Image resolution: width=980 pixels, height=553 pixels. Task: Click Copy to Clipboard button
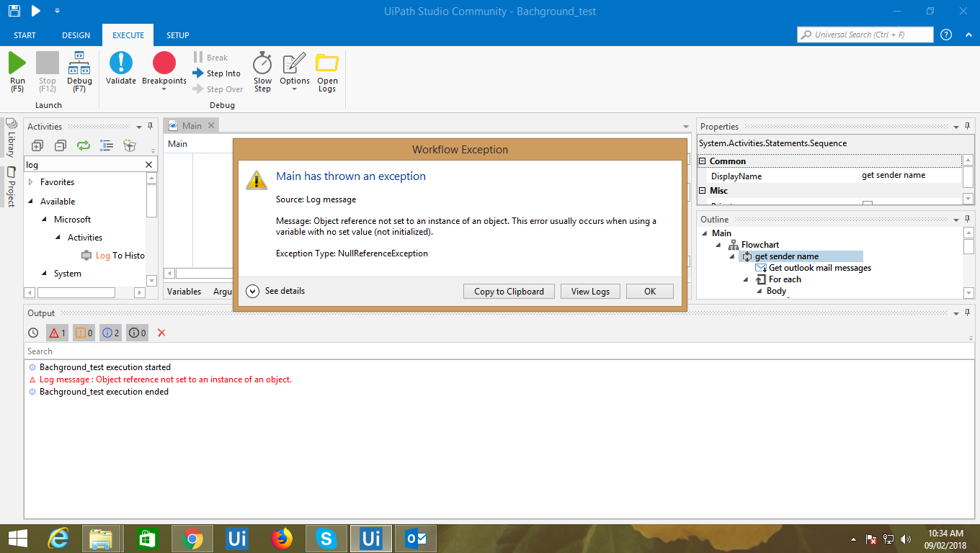click(509, 292)
